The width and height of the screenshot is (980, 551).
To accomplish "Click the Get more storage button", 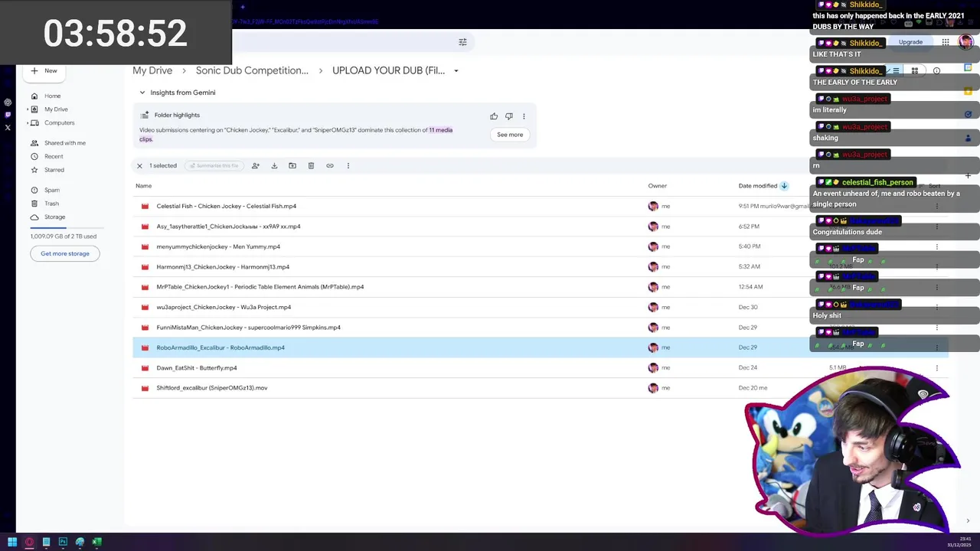I will point(65,253).
